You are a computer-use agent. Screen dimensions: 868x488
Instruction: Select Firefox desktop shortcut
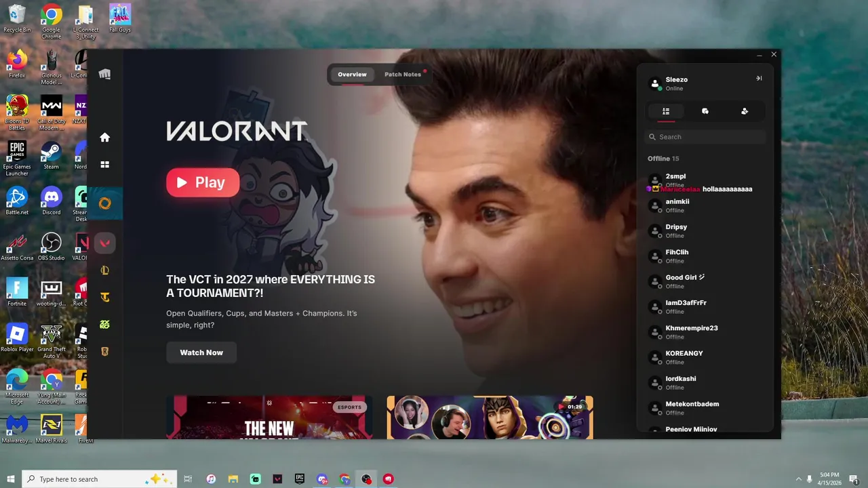(17, 64)
